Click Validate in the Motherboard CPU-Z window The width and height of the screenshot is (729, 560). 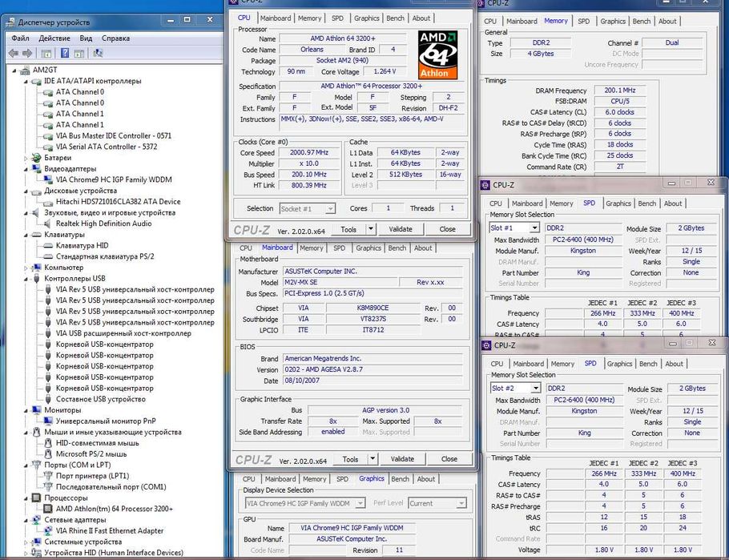402,459
